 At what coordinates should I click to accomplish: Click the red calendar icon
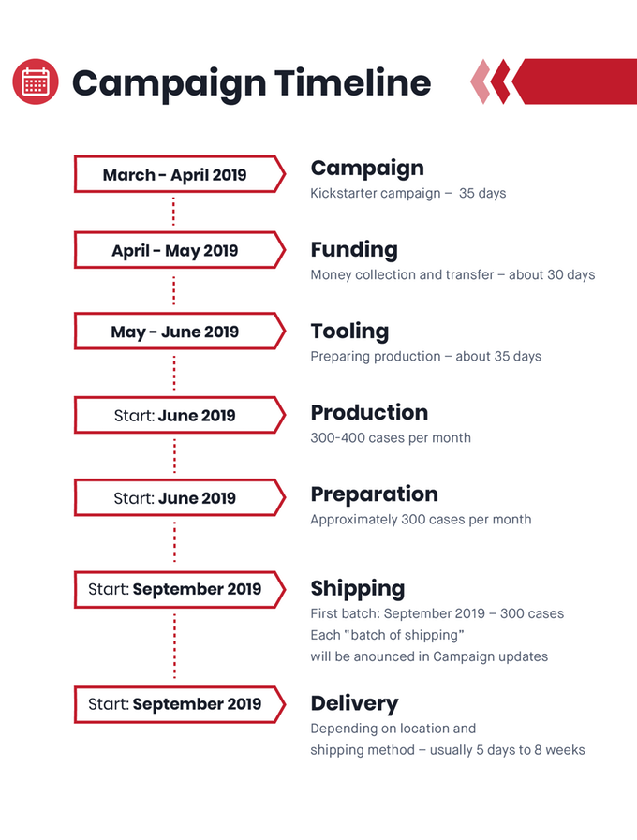(x=36, y=81)
